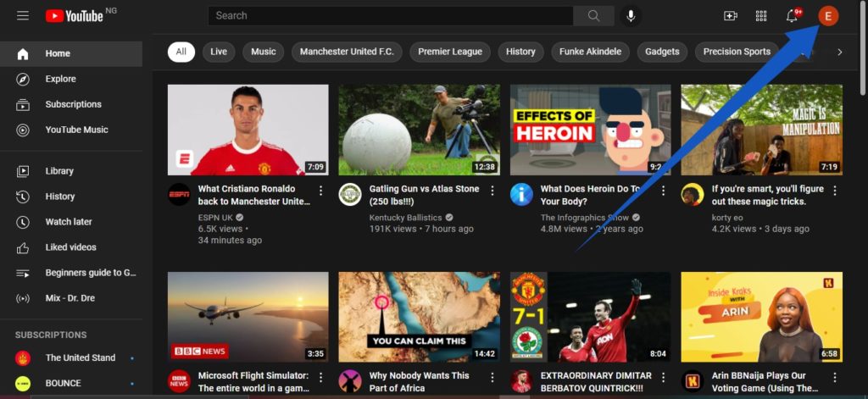Open Beginners guide playlist in sidebar
This screenshot has height=399, width=868.
[71, 273]
